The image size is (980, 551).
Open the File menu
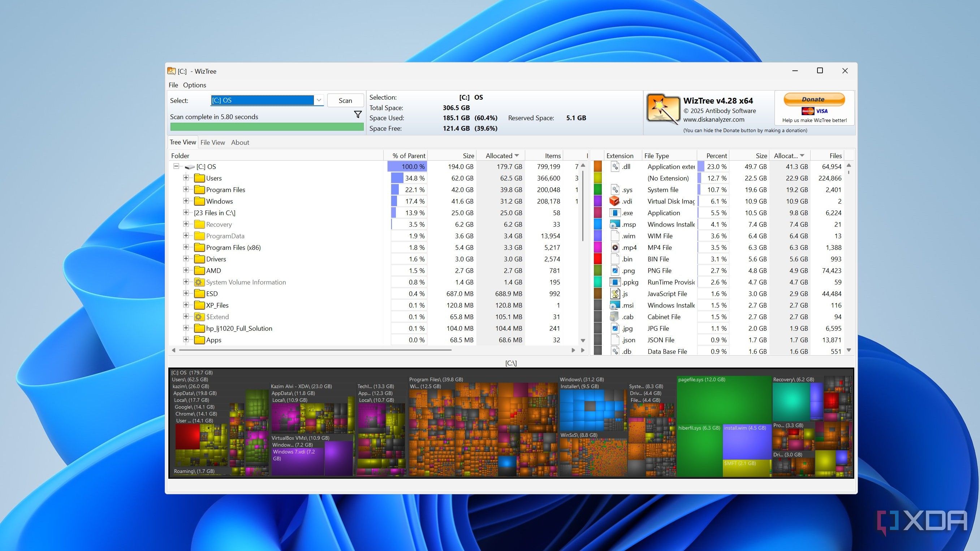173,85
